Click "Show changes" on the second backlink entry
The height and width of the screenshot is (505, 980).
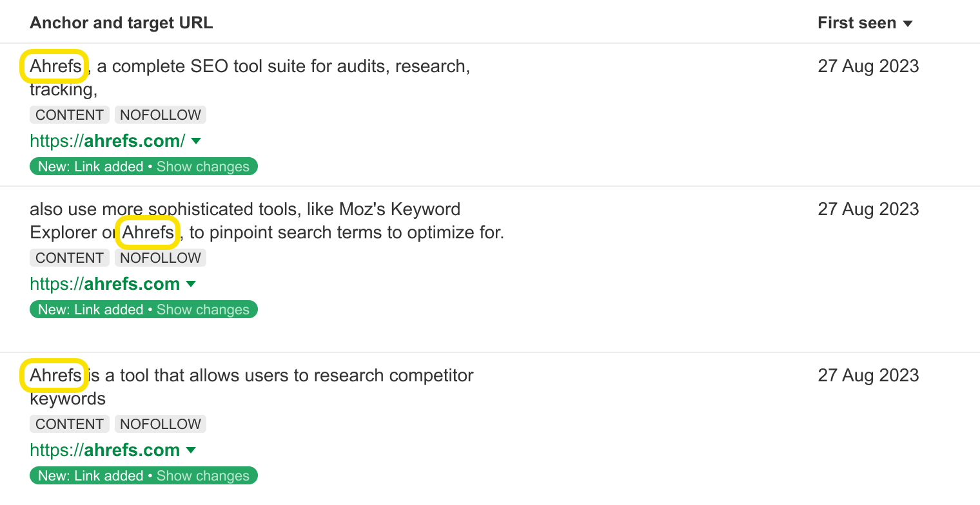coord(204,309)
